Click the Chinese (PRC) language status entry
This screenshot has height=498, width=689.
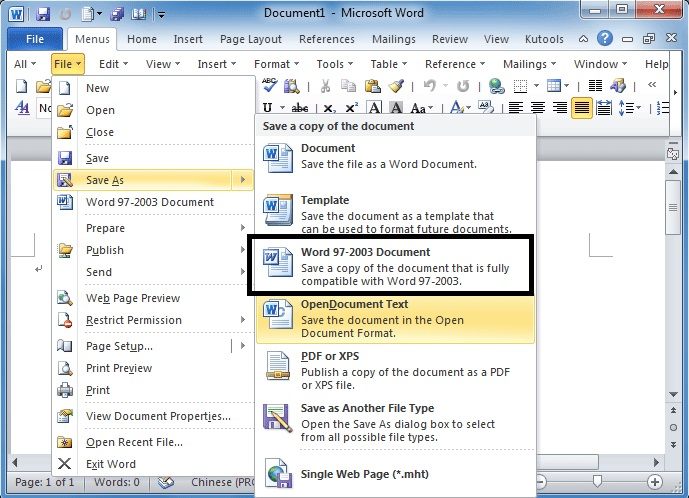coord(222,482)
